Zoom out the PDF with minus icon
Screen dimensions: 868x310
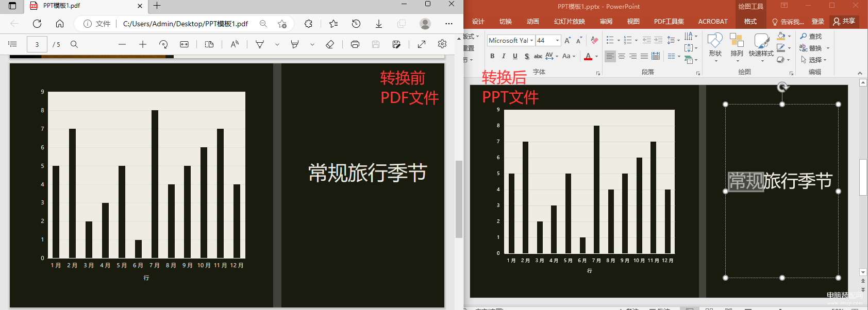point(122,44)
